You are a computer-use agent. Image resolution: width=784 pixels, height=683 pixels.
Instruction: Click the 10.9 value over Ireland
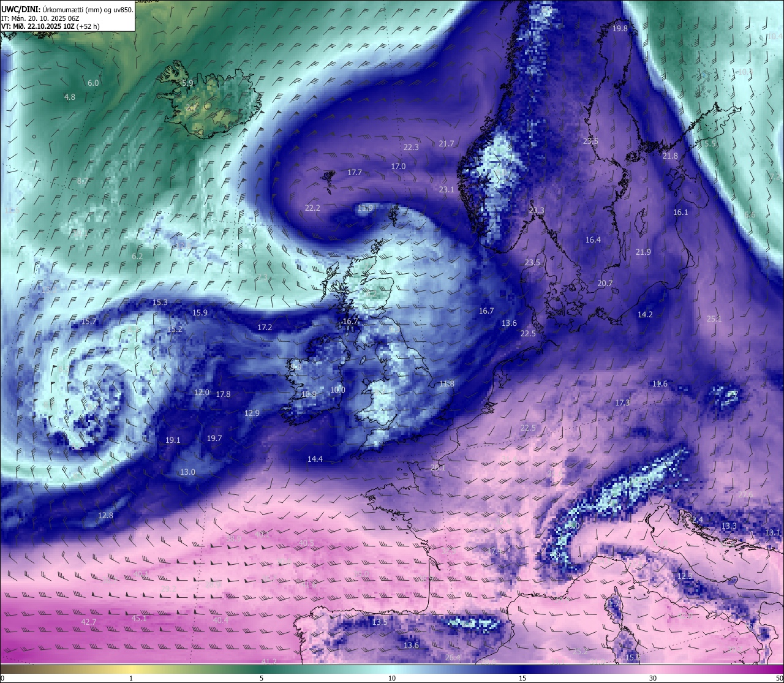[x=309, y=394]
